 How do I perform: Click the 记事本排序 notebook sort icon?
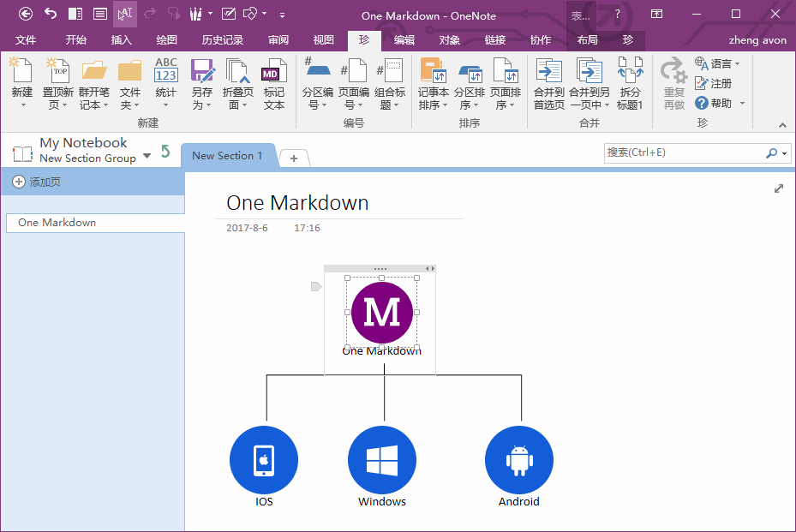(x=433, y=70)
